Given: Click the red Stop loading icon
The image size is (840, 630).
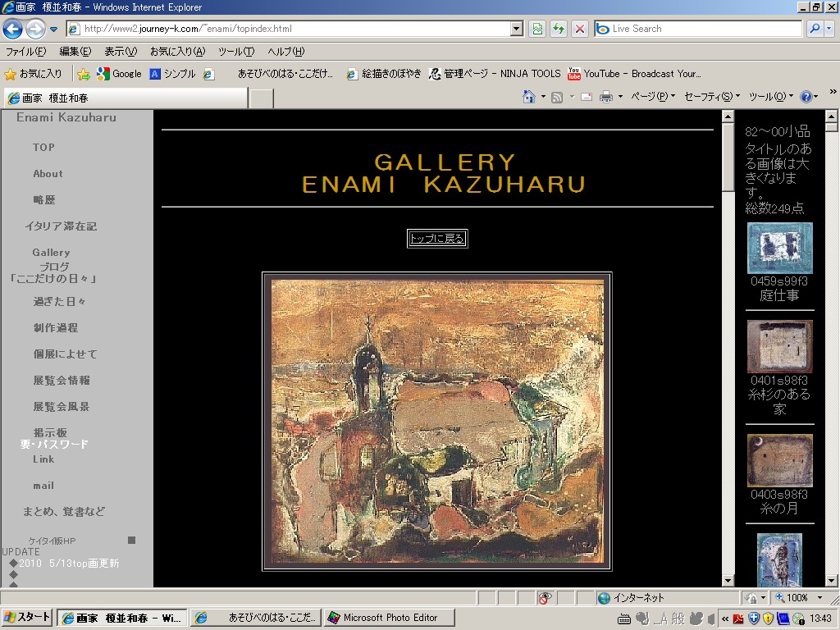Looking at the screenshot, I should 580,29.
